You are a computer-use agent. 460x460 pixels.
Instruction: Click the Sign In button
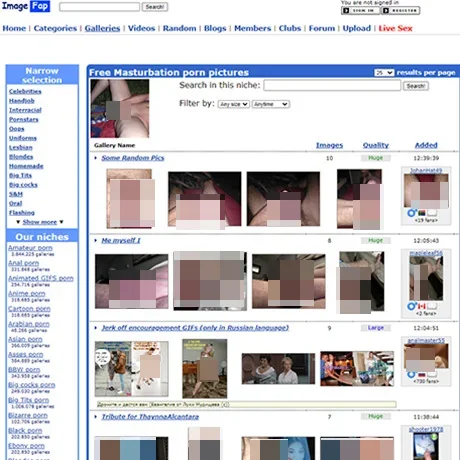pos(361,11)
